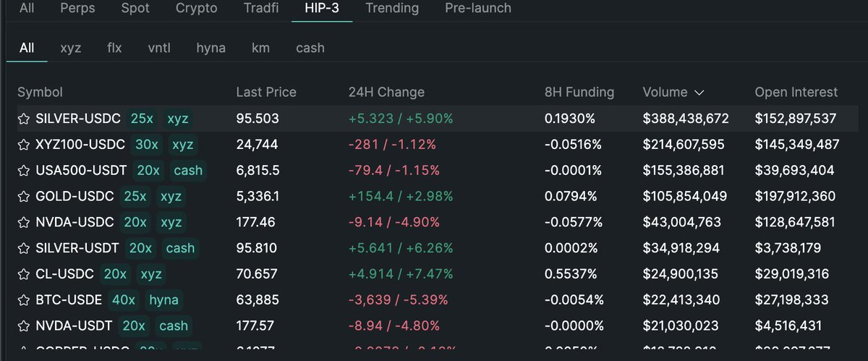
Task: Show only cash deployer markets
Action: click(310, 48)
